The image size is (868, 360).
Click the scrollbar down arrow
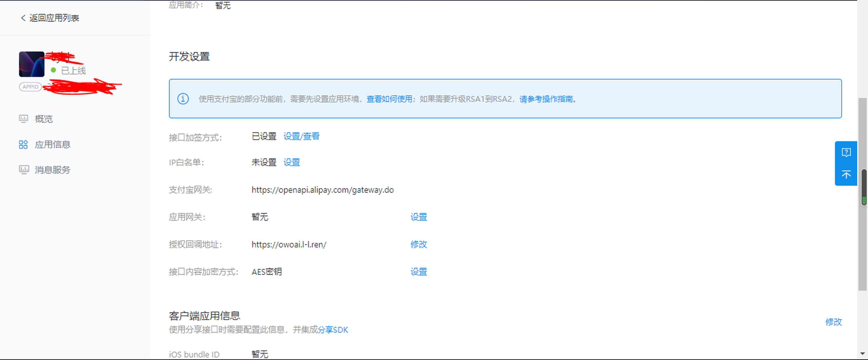863,354
